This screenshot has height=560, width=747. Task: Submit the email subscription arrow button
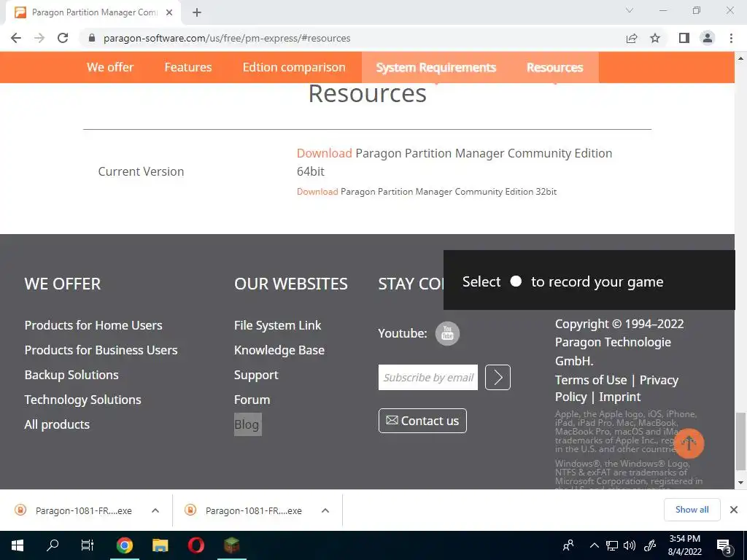(x=498, y=377)
